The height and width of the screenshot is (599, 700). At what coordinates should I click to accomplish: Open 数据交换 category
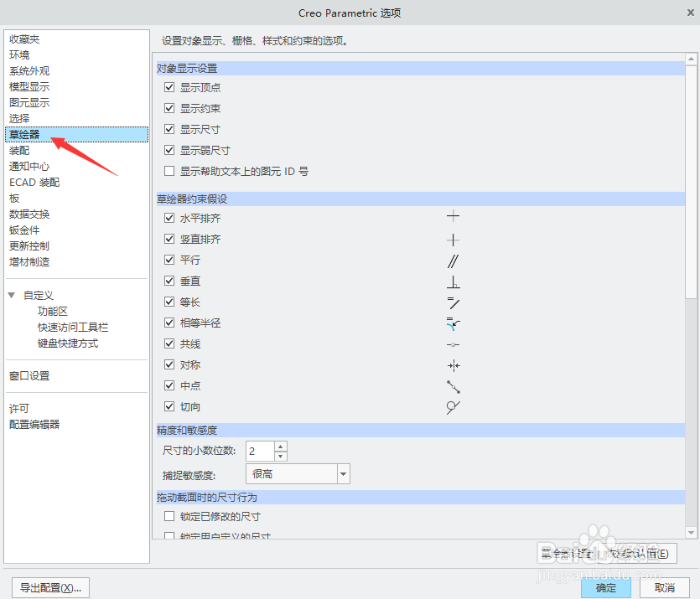29,214
